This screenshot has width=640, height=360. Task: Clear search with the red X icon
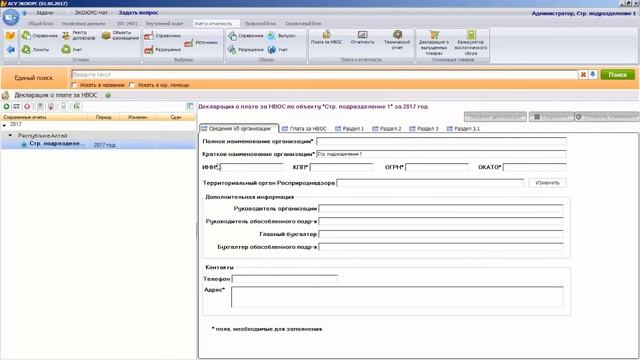coord(583,75)
